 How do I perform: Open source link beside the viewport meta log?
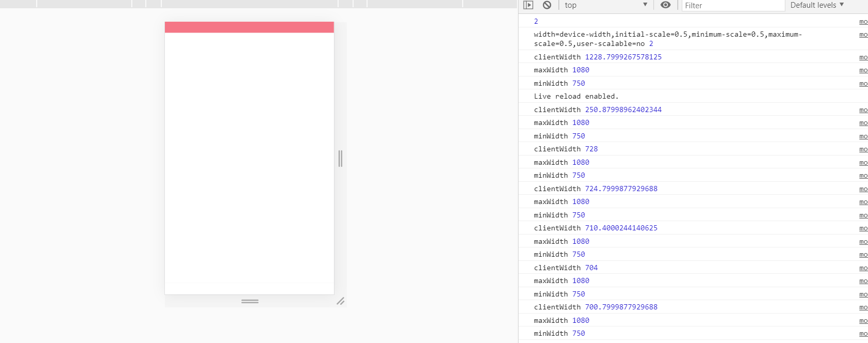[x=863, y=35]
